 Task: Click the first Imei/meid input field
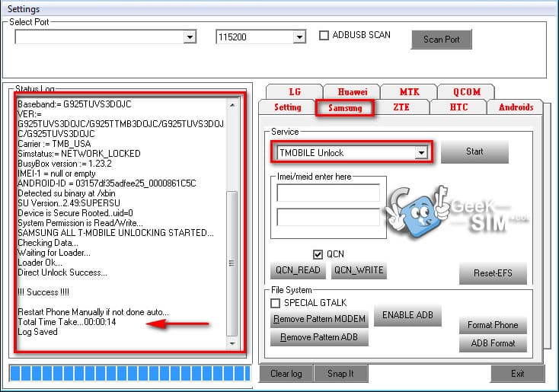click(327, 193)
